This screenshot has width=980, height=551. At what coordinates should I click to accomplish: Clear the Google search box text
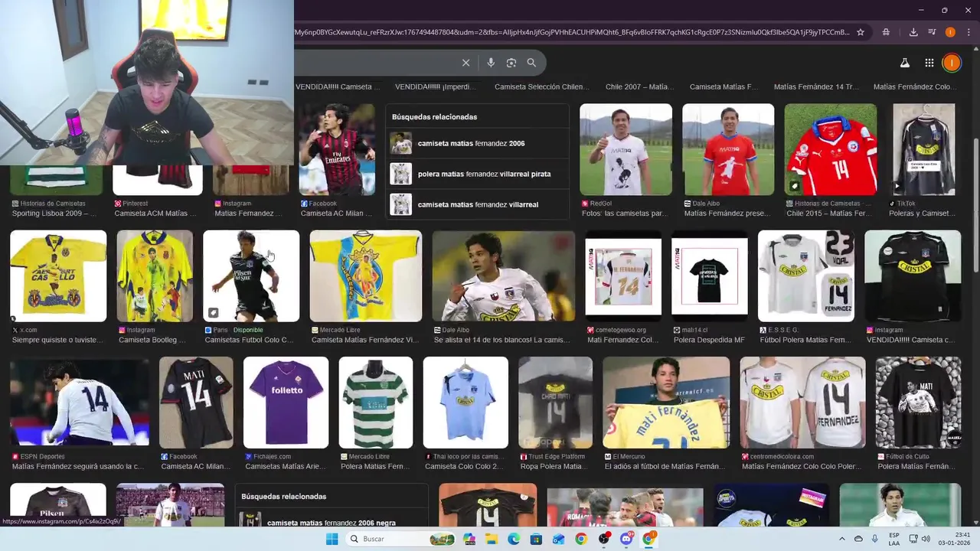(x=465, y=63)
